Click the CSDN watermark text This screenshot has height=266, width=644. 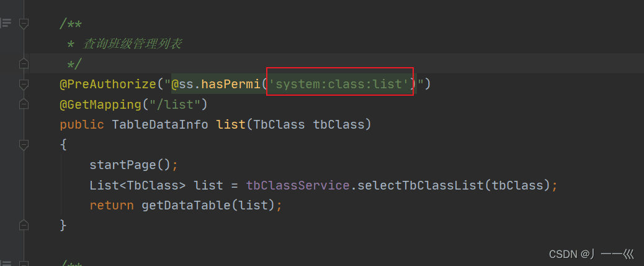point(591,254)
